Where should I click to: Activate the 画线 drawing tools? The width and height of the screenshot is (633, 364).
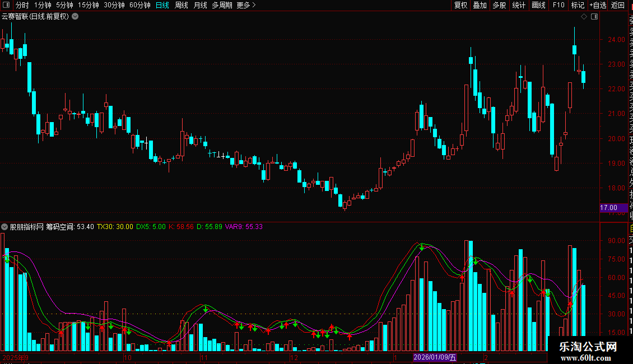(538, 5)
